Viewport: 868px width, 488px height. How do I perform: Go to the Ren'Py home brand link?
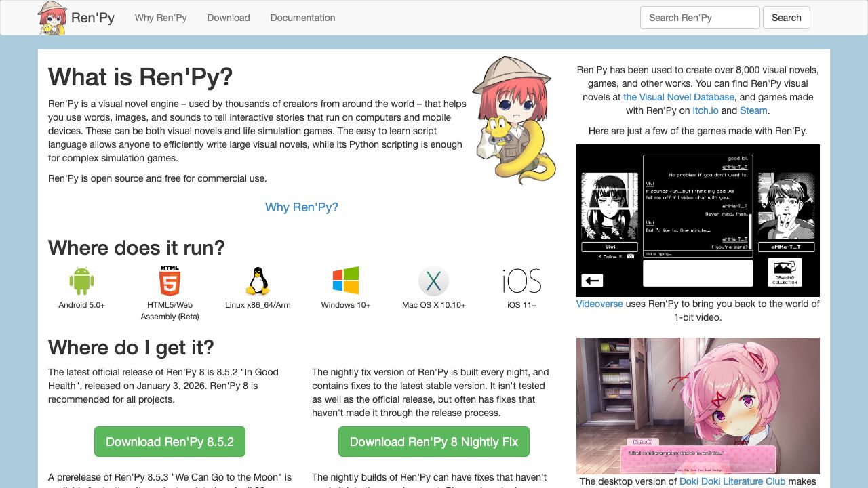coord(93,18)
